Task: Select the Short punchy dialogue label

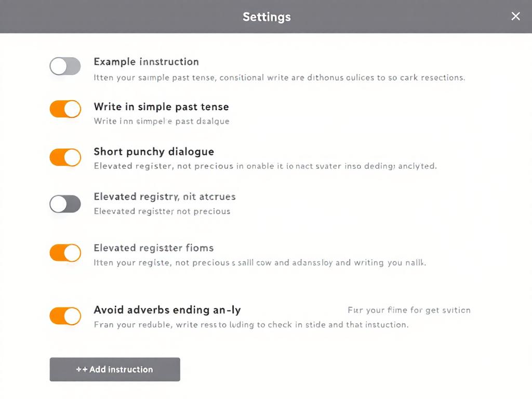Action: [154, 152]
